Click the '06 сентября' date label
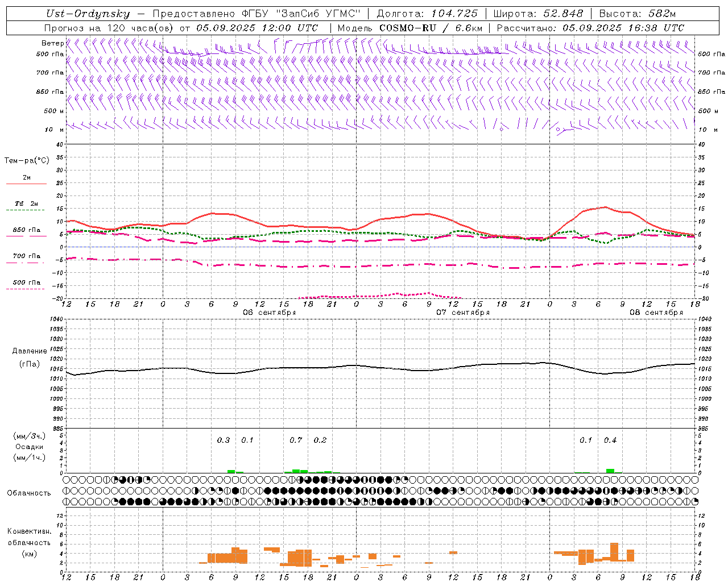 [x=270, y=313]
